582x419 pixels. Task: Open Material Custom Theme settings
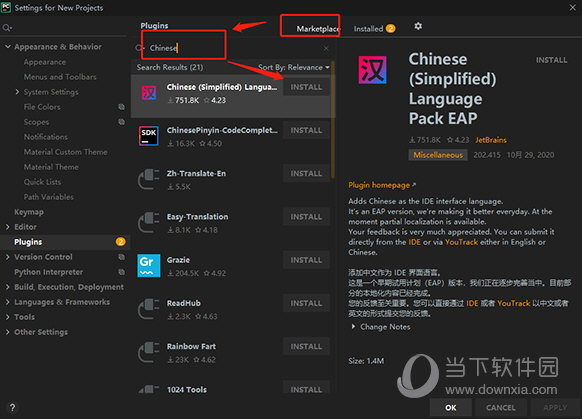click(x=66, y=152)
